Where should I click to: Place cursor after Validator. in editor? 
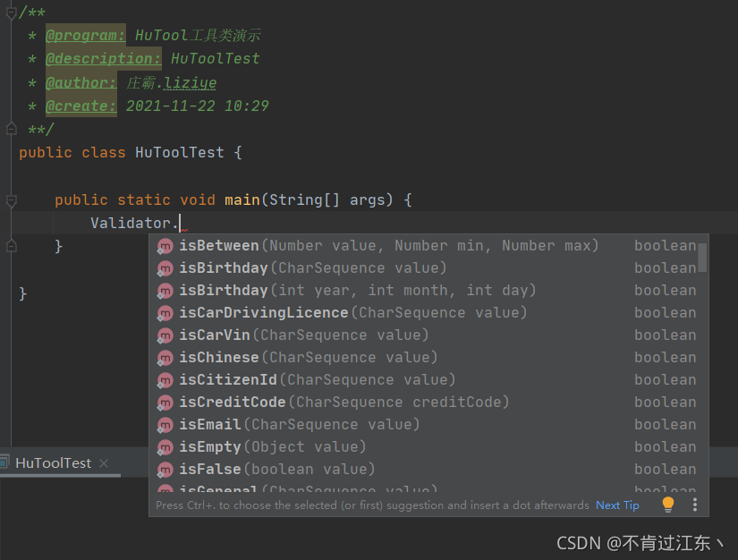(181, 223)
